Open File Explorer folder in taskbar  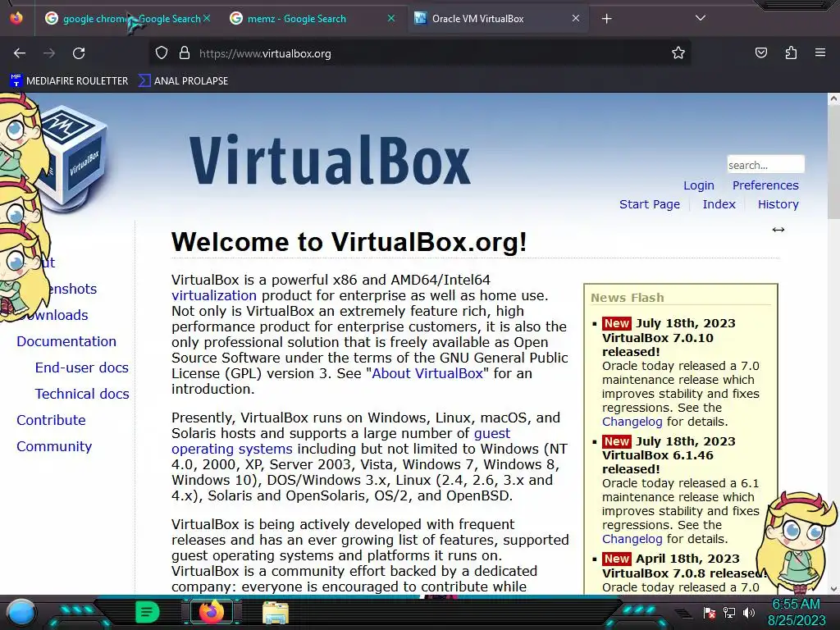click(276, 612)
